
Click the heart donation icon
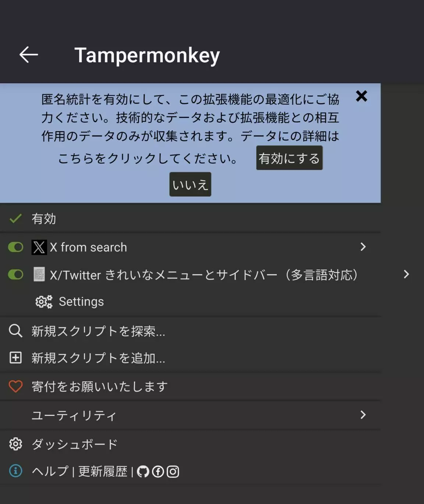click(x=15, y=386)
